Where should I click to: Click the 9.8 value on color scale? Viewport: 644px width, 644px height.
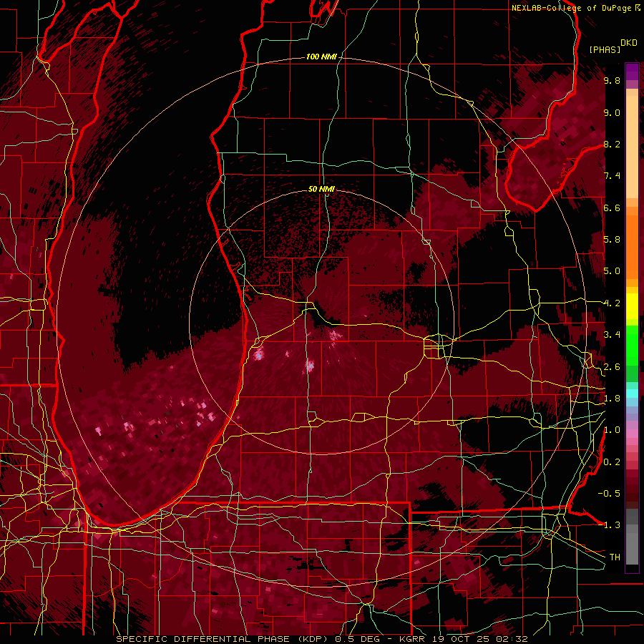point(612,80)
